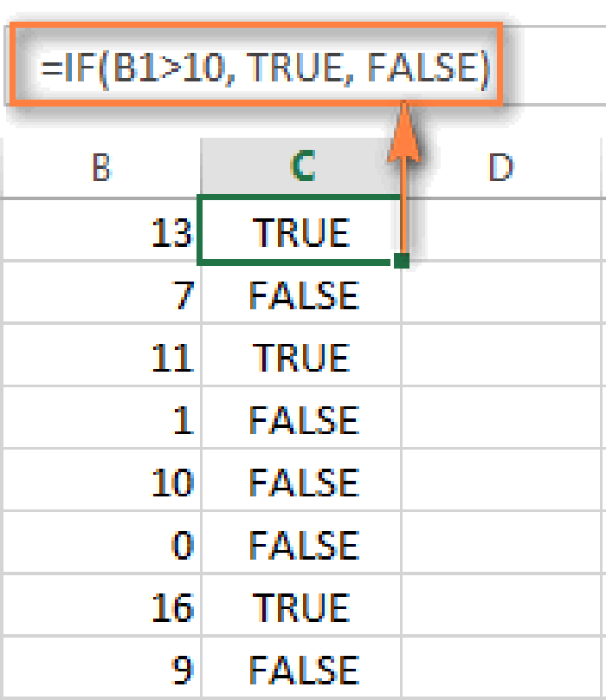The width and height of the screenshot is (606, 700).
Task: Select cell containing 7
Action: 101,293
